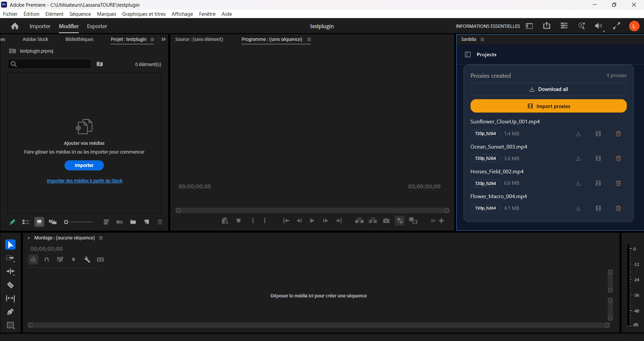Download the Sunflower_CloseUp_001.mp4 proxy
This screenshot has width=644, height=341.
pos(578,134)
